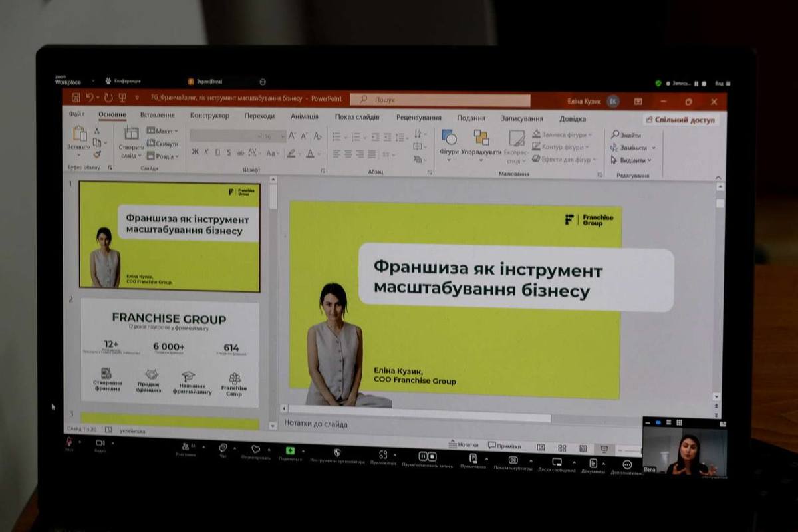Toggle center text alignment

tap(348, 154)
